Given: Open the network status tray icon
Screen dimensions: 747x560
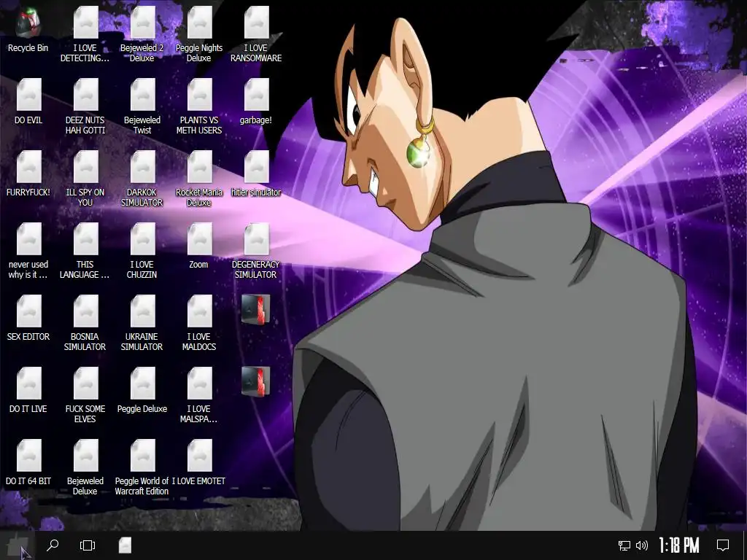Looking at the screenshot, I should 624,545.
